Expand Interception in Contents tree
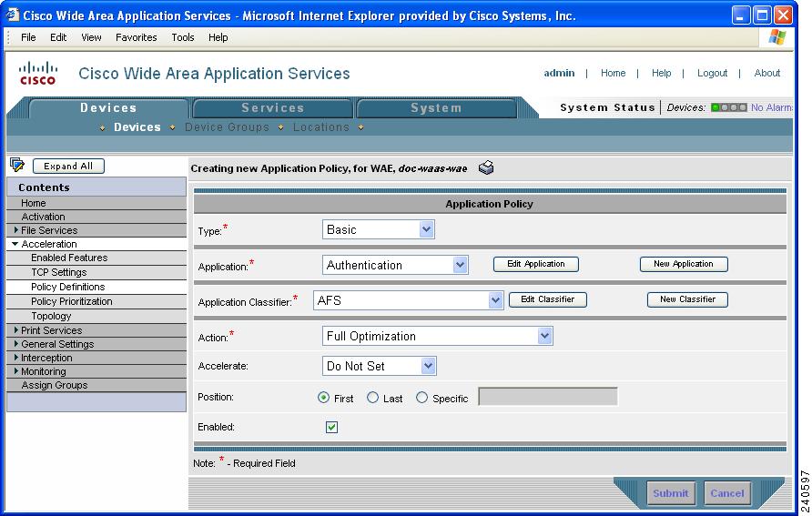Viewport: 812px width, 516px height. point(16,357)
